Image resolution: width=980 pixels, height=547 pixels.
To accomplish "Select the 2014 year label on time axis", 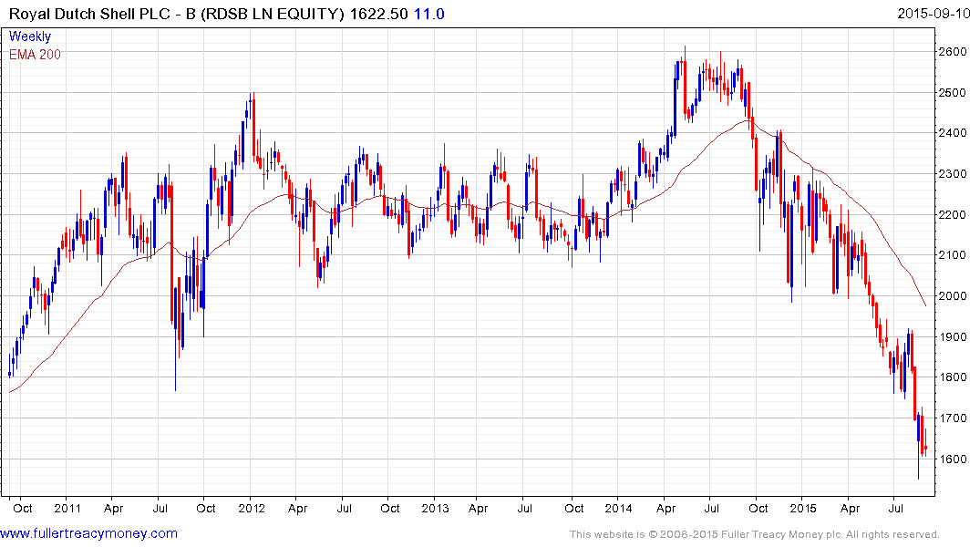I will [619, 508].
